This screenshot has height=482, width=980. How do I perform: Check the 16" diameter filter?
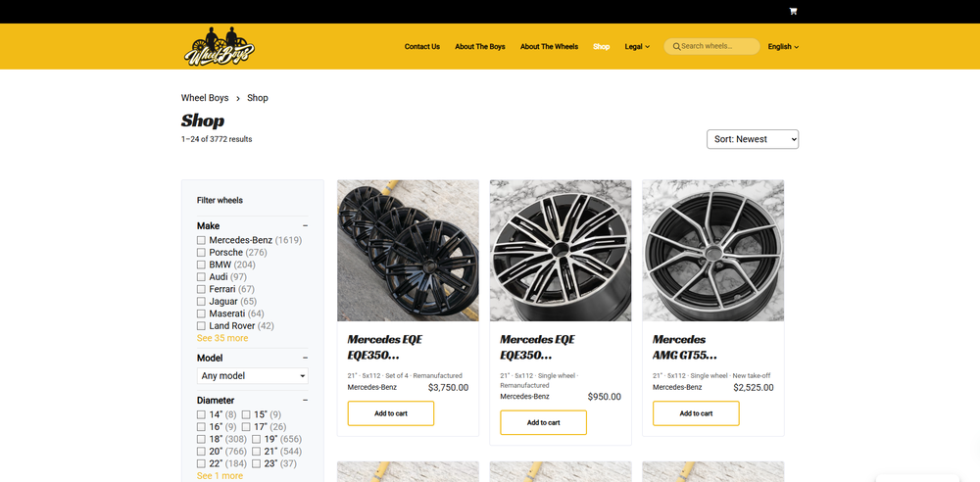(201, 427)
